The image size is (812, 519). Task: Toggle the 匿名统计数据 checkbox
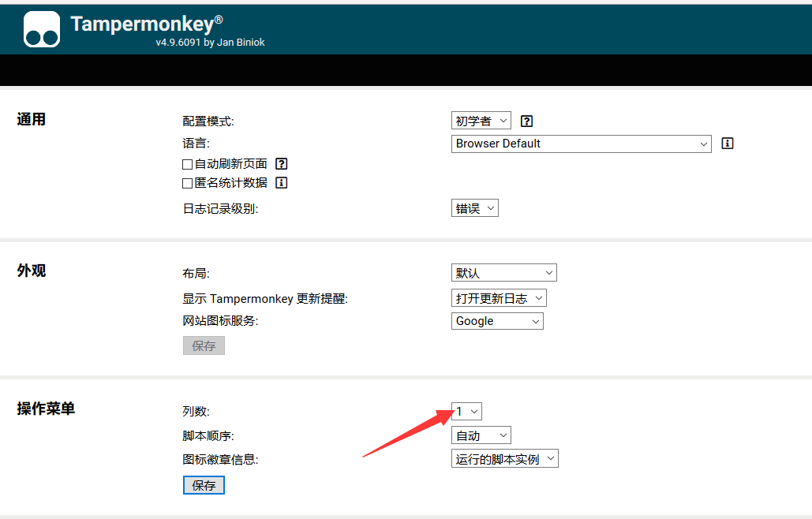click(188, 183)
